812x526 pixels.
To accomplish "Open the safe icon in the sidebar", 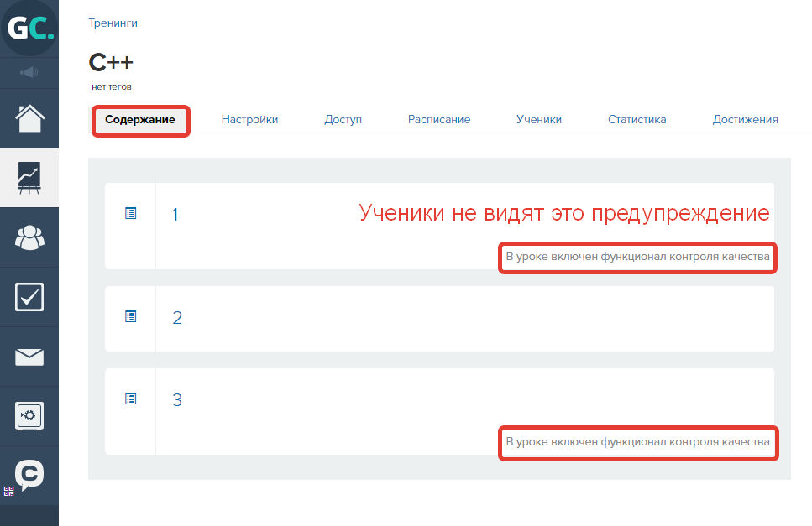I will [29, 415].
